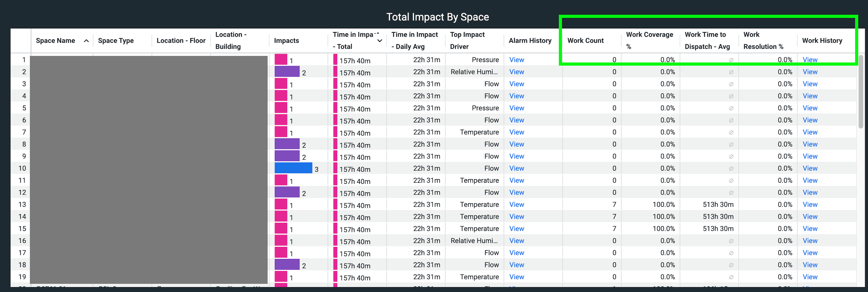This screenshot has width=868, height=292.
Task: Select the 513h 30m cell in row 14
Action: click(x=718, y=217)
